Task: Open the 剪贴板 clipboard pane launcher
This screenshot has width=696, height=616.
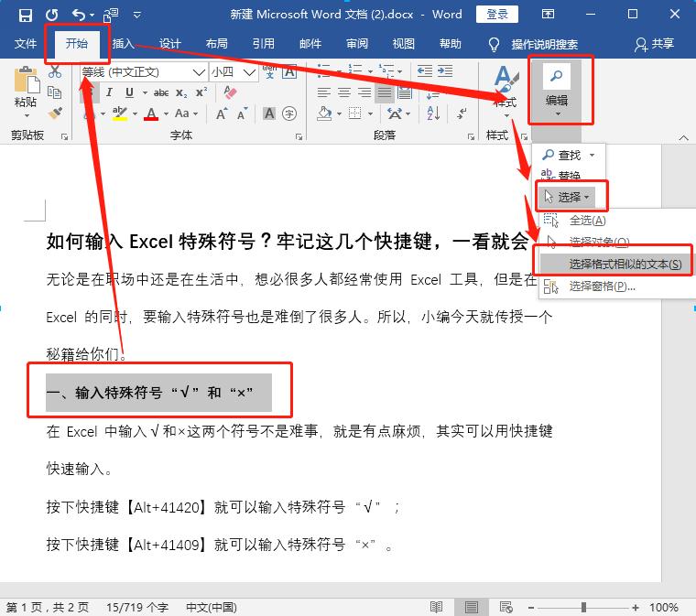Action: pyautogui.click(x=65, y=136)
